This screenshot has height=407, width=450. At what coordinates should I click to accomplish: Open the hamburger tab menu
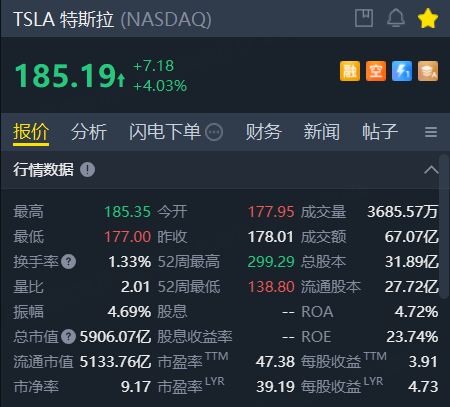[431, 132]
